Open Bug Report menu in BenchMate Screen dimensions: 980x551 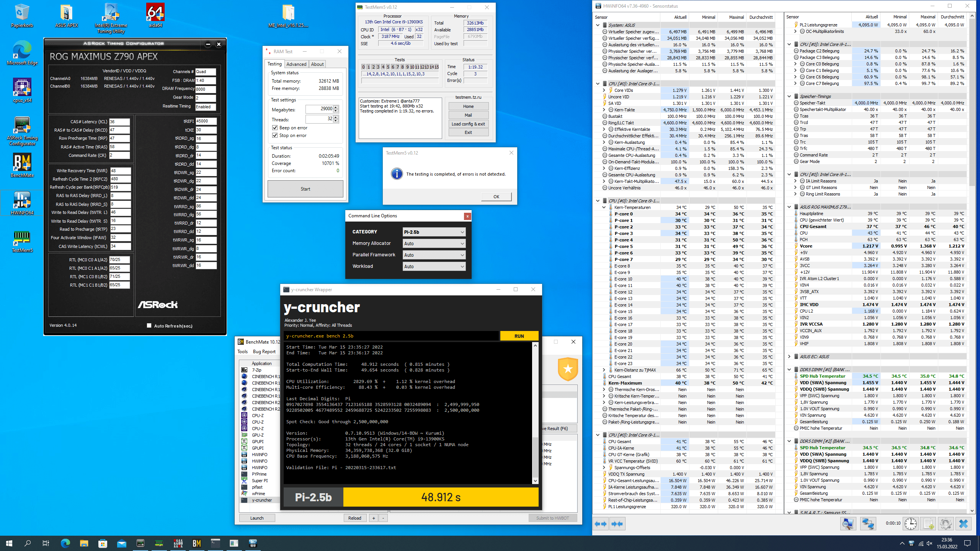pos(264,352)
